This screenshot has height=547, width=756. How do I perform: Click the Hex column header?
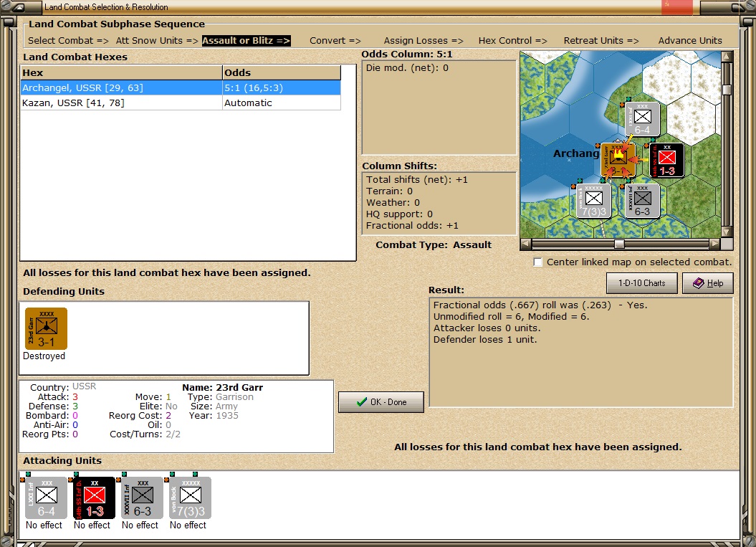(122, 73)
